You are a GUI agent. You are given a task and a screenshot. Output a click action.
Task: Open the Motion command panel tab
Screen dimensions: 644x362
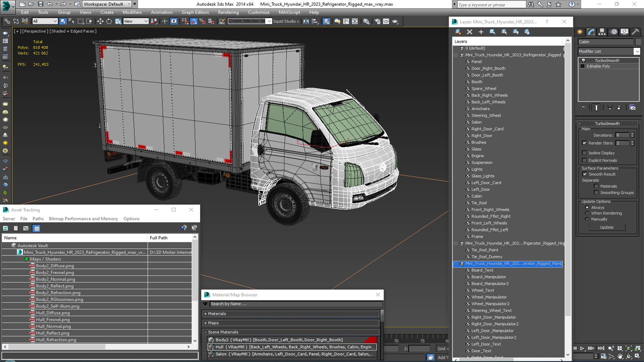613,32
